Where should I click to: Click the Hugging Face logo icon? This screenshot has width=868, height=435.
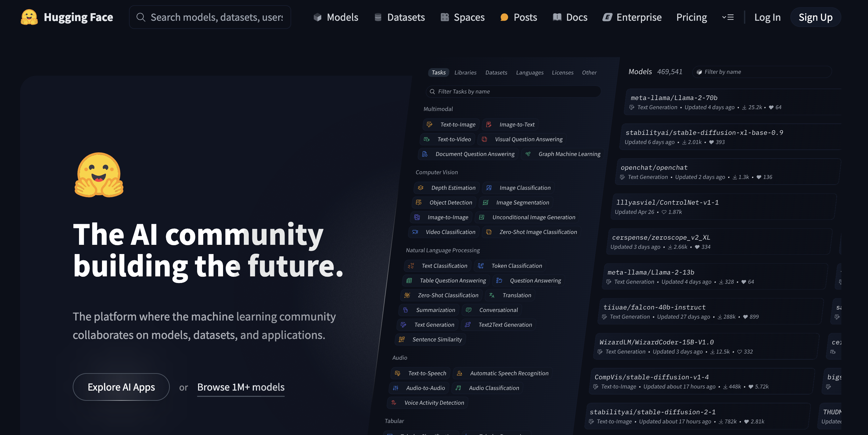29,17
